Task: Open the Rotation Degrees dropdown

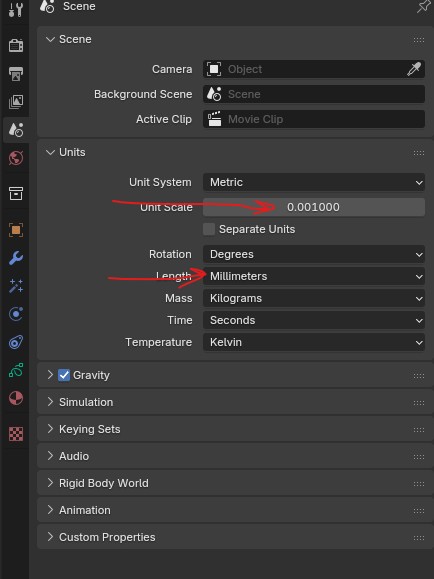Action: (314, 254)
